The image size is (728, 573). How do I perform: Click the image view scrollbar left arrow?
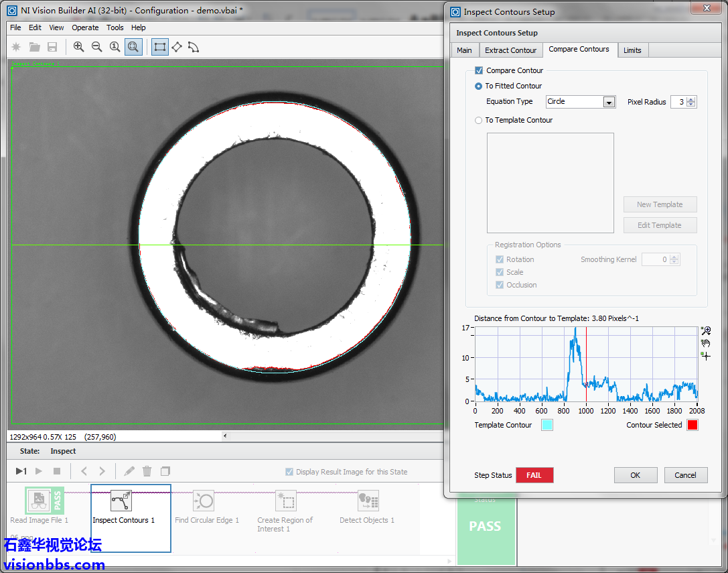point(225,436)
